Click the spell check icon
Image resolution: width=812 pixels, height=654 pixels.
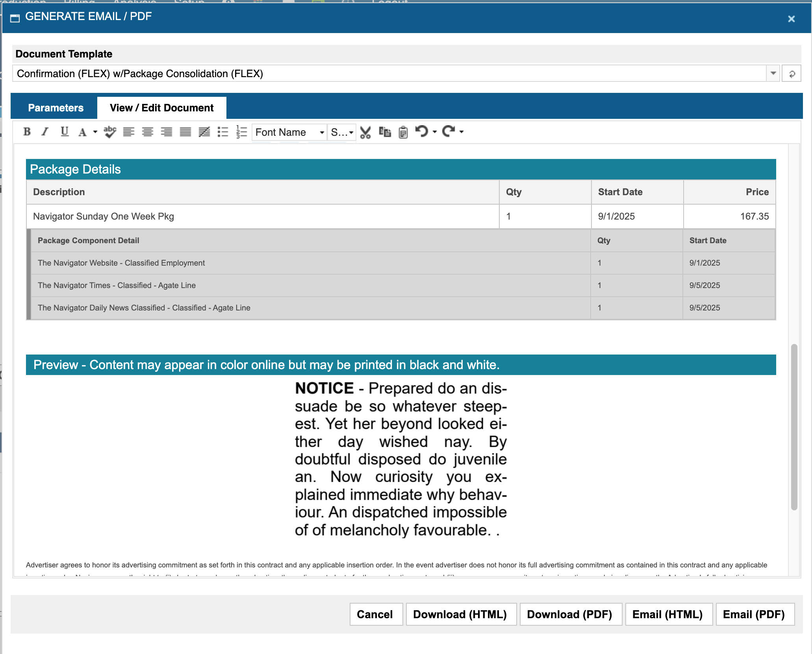click(110, 132)
